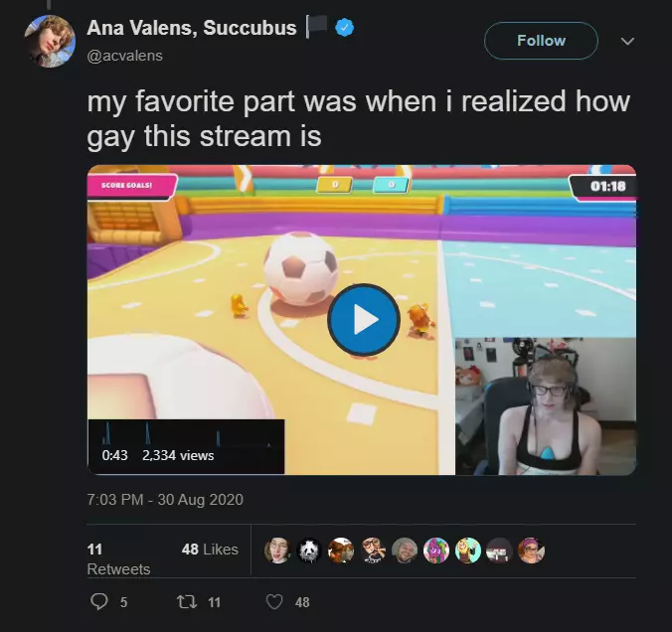This screenshot has width=672, height=632.
Task: Like the tweet with the heart icon
Action: pos(274,602)
